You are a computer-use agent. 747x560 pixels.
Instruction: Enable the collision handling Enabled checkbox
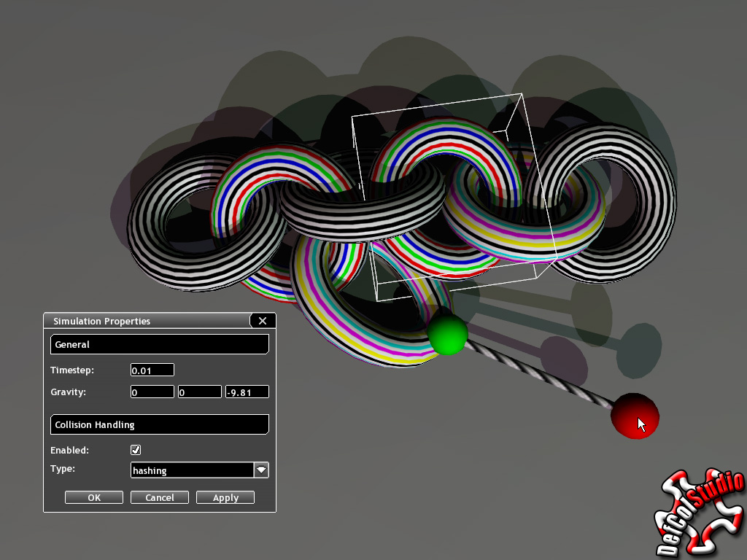point(136,450)
